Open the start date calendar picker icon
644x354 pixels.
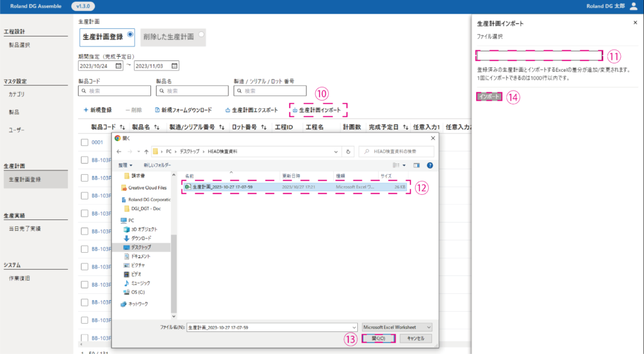pyautogui.click(x=119, y=65)
